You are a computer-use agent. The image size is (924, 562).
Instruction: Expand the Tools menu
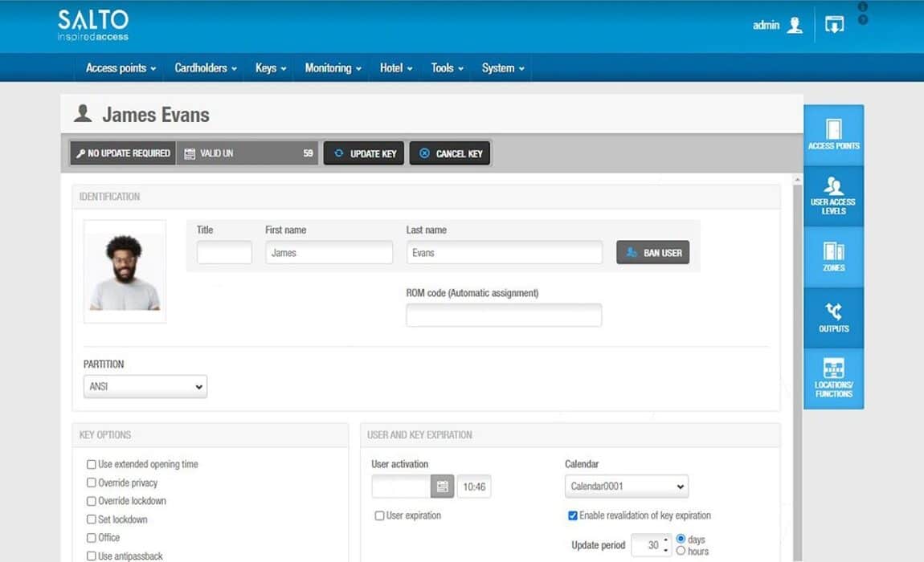pos(447,68)
